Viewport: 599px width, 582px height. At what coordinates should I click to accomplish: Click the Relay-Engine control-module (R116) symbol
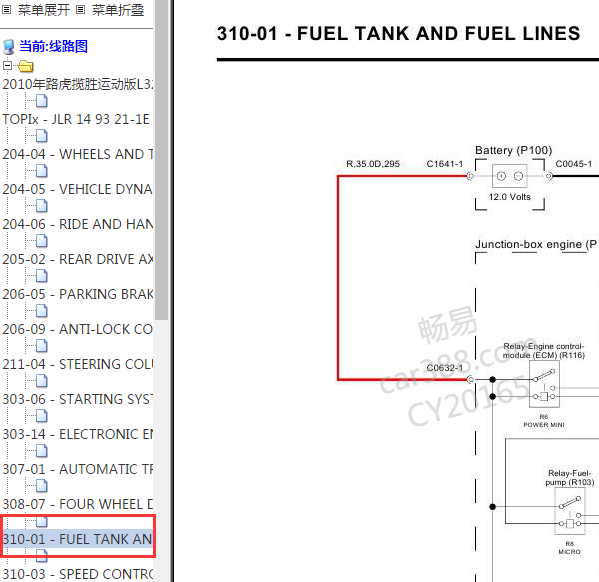544,384
